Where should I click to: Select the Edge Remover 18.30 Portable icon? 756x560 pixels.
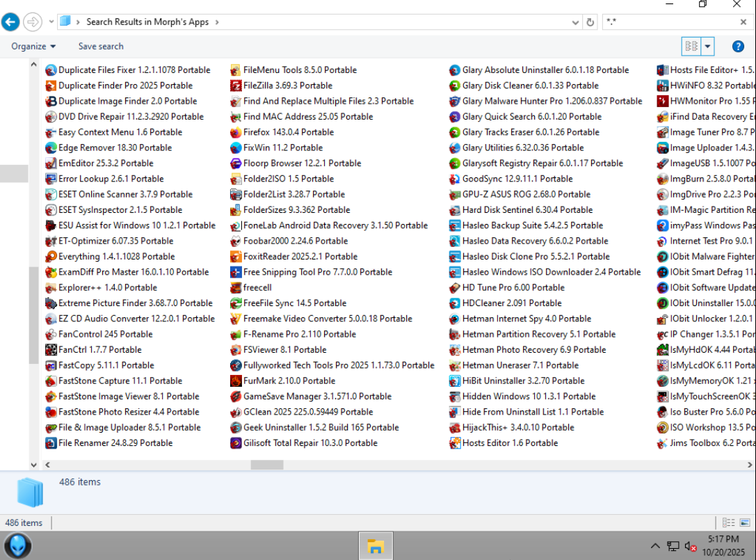pyautogui.click(x=51, y=148)
